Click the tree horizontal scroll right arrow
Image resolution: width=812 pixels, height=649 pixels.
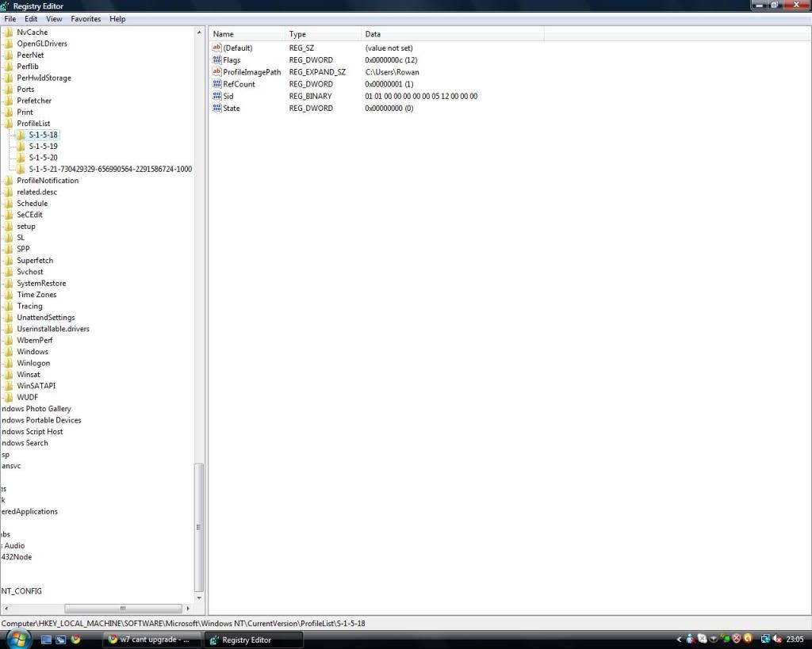pyautogui.click(x=187, y=609)
